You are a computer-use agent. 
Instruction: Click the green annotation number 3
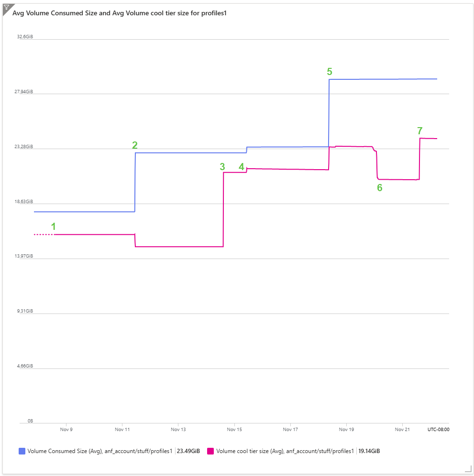pyautogui.click(x=222, y=167)
